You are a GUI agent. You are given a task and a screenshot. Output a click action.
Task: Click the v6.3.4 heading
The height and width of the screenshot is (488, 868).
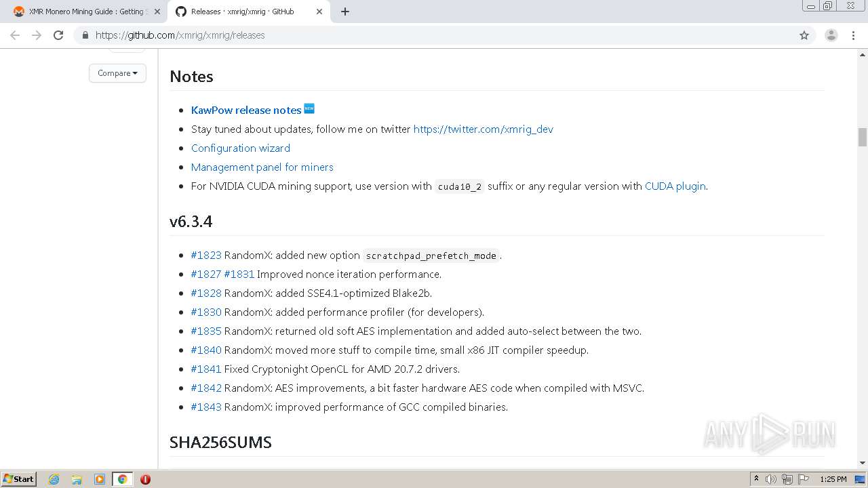click(191, 222)
